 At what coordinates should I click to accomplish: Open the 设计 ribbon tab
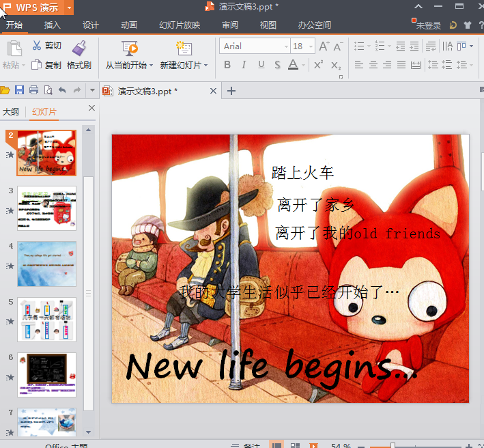[x=91, y=25]
